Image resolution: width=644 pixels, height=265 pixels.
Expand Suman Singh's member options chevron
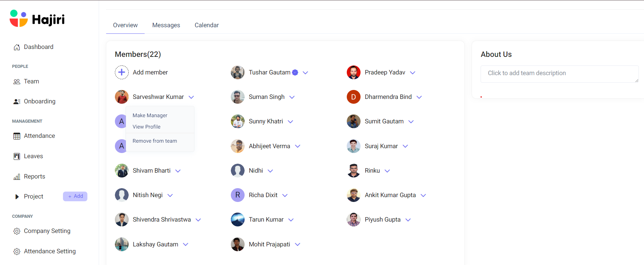(x=292, y=97)
